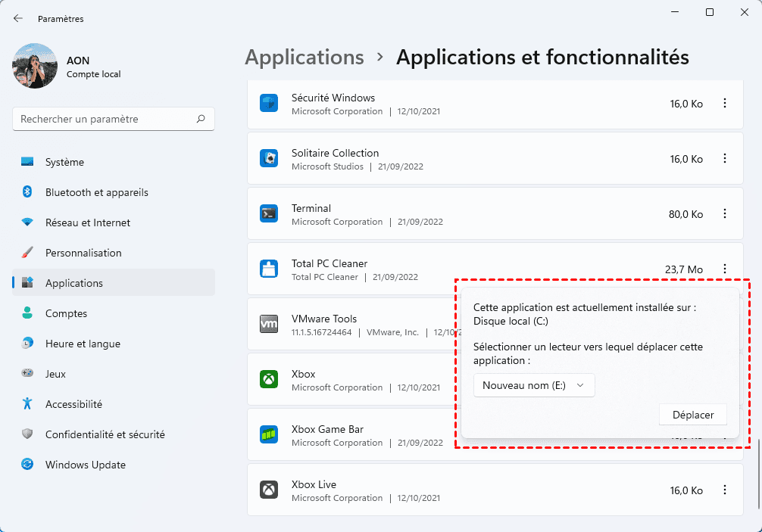Click the Xbox Live icon
The width and height of the screenshot is (762, 532).
269,490
